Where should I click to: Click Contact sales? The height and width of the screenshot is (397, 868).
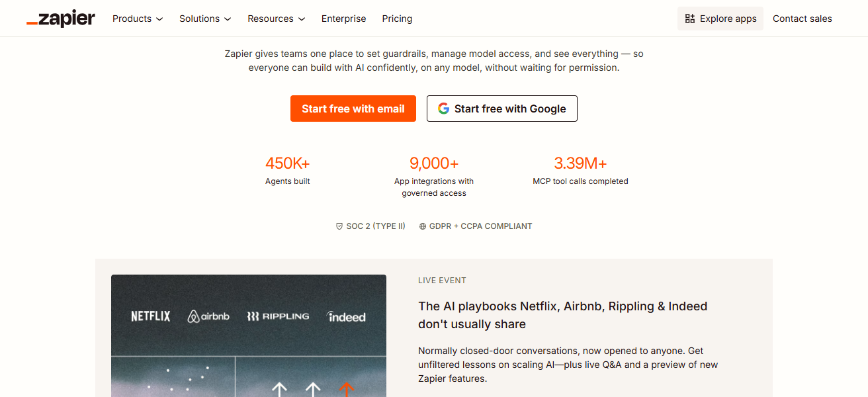(802, 19)
